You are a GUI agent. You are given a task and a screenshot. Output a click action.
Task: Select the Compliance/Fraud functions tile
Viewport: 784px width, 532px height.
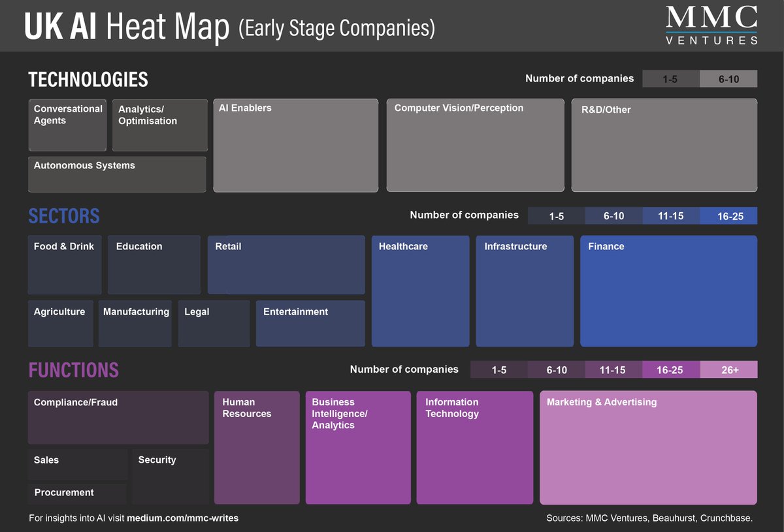point(118,418)
